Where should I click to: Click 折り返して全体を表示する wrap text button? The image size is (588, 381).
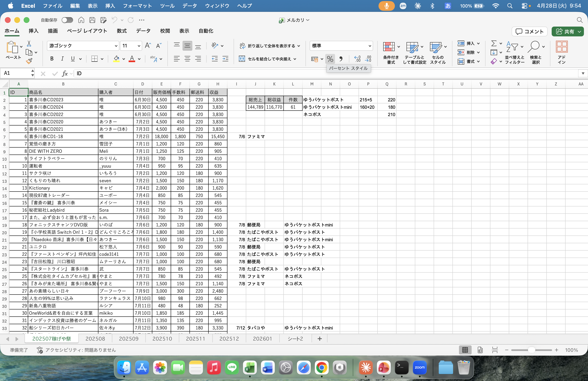point(269,46)
